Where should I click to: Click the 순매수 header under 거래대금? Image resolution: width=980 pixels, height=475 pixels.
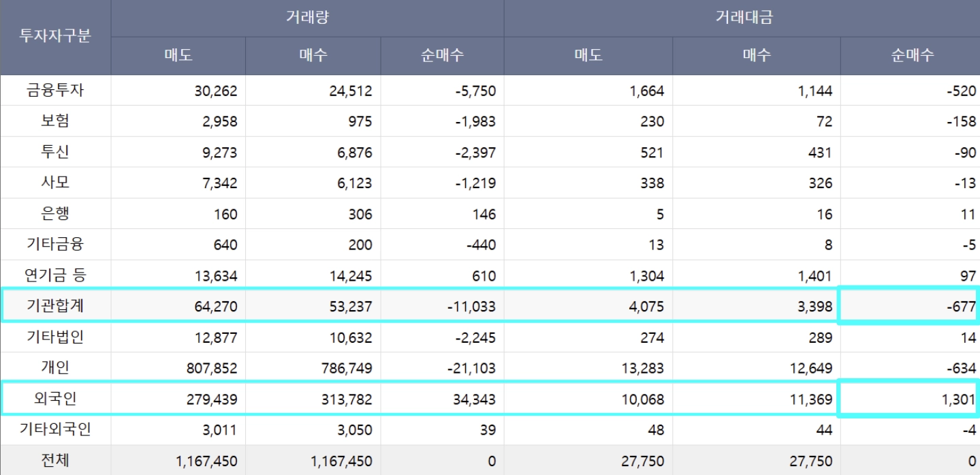910,56
